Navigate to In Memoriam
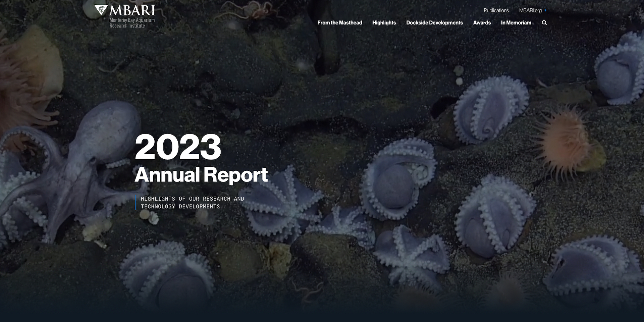 (516, 23)
